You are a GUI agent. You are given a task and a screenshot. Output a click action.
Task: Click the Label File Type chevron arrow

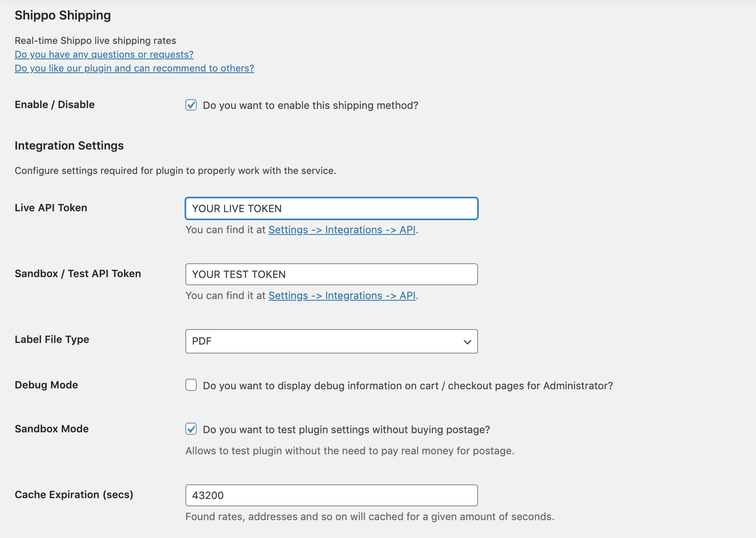click(467, 342)
